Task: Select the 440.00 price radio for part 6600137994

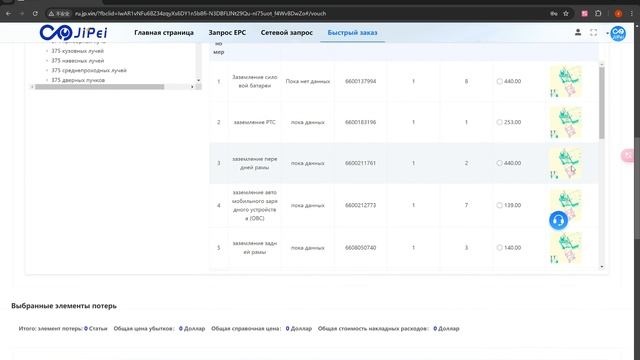Action: click(x=499, y=81)
